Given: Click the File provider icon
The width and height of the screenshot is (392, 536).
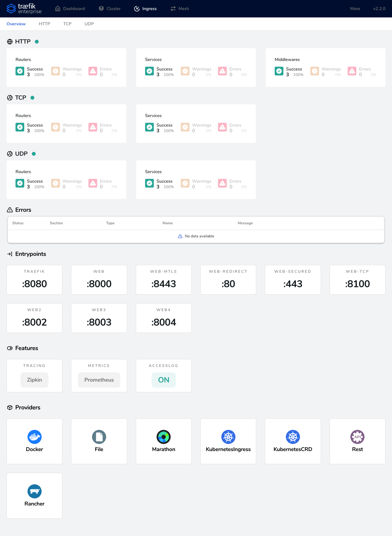Looking at the screenshot, I should [99, 437].
